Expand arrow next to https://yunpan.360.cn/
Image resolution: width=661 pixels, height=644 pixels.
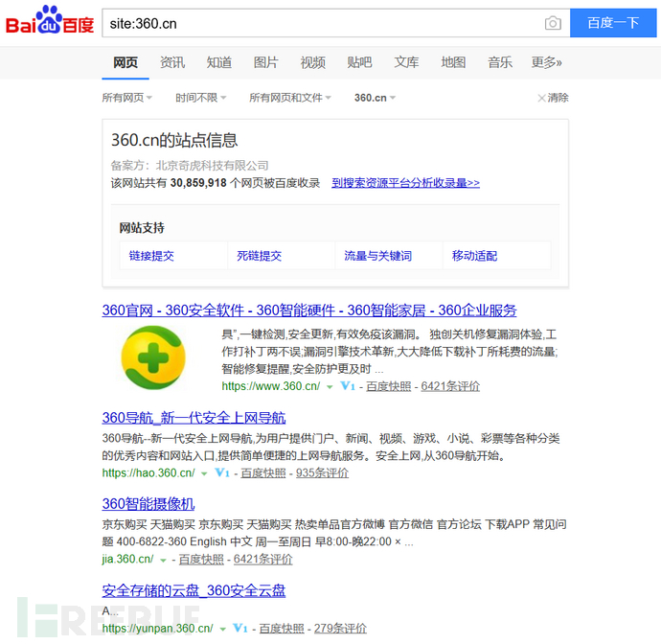(222, 630)
